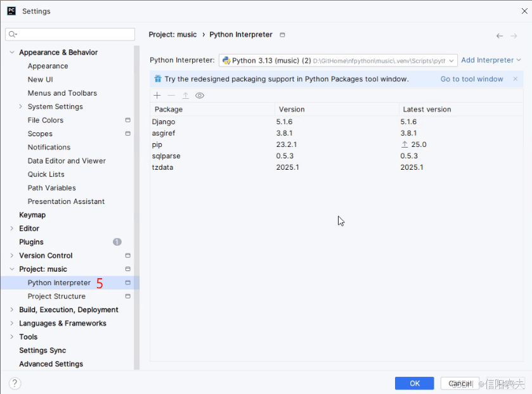Open New UI settings page
The height and width of the screenshot is (394, 532).
[x=41, y=80]
